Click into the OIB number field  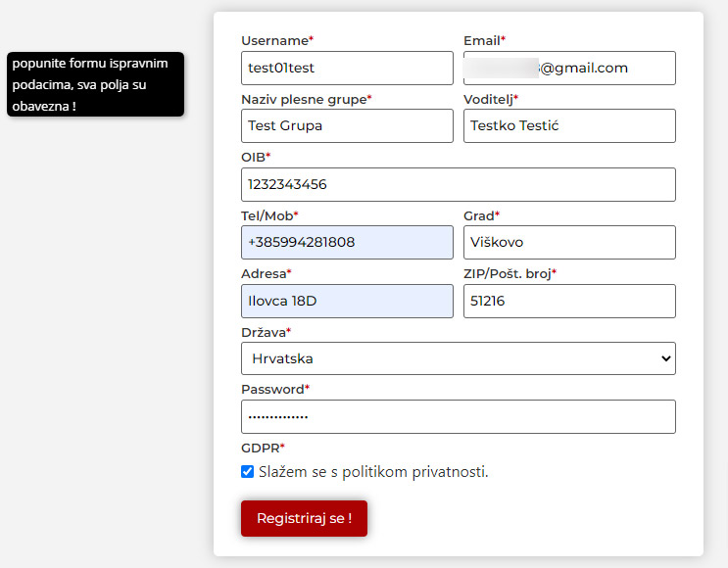458,184
